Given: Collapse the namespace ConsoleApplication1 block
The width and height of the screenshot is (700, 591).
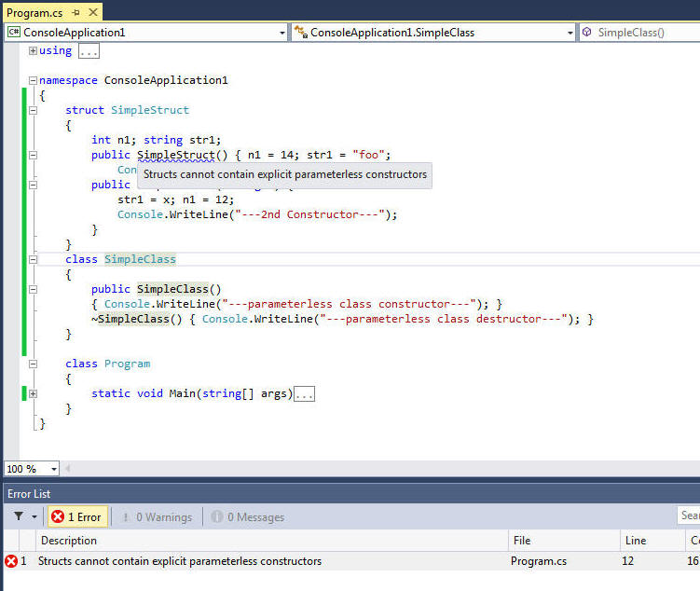Looking at the screenshot, I should tap(34, 80).
